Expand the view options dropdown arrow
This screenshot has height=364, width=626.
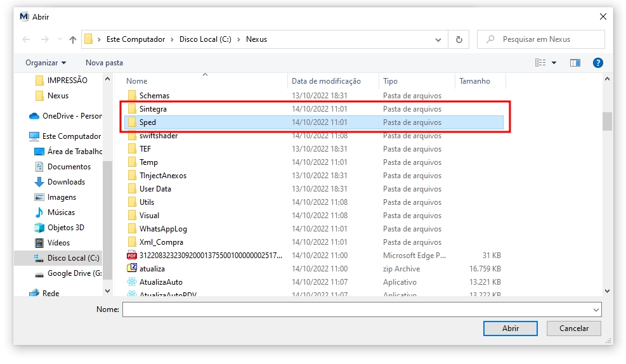pyautogui.click(x=554, y=63)
